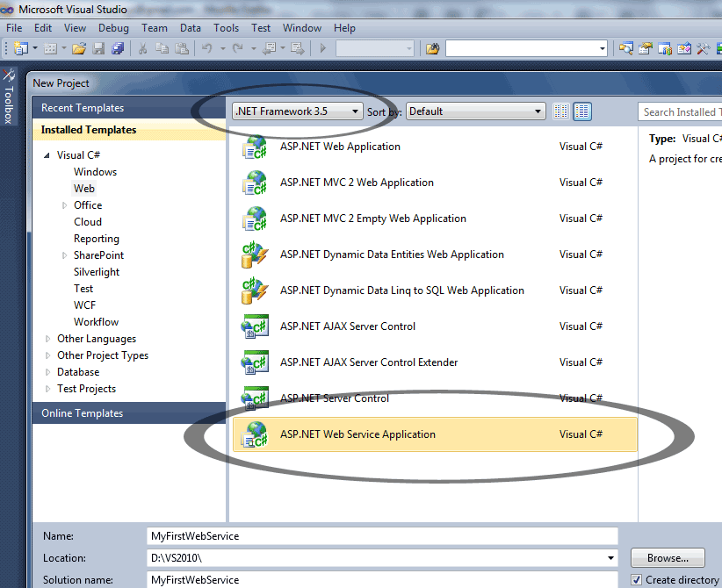The width and height of the screenshot is (722, 588).
Task: Expand the Office tree node
Action: pos(64,205)
